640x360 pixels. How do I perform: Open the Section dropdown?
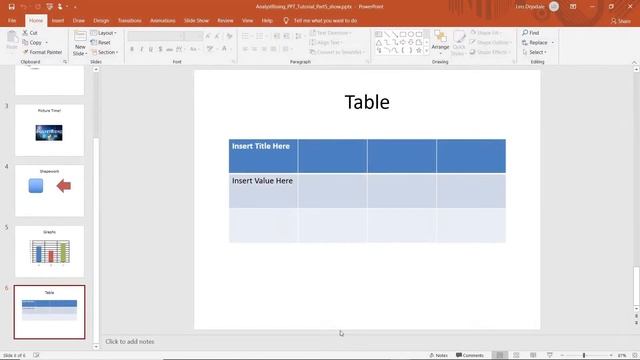(104, 52)
